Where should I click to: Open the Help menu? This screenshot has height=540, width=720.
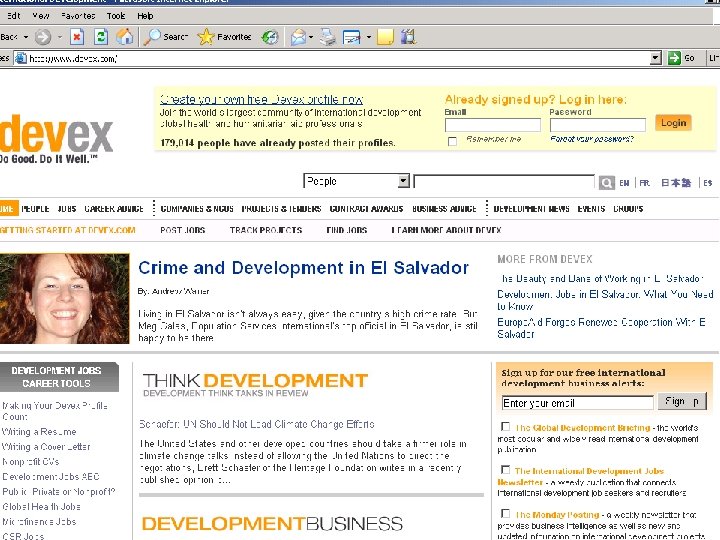coord(145,16)
